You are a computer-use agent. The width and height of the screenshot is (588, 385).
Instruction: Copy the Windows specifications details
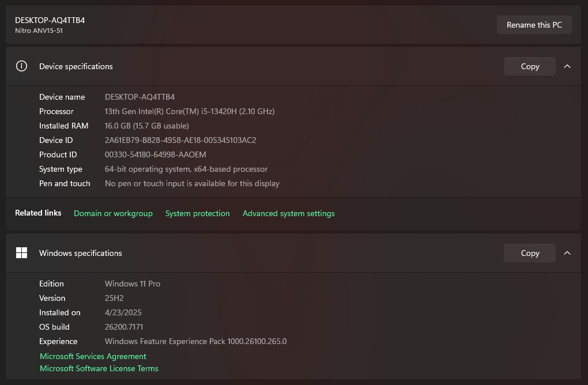pos(529,253)
